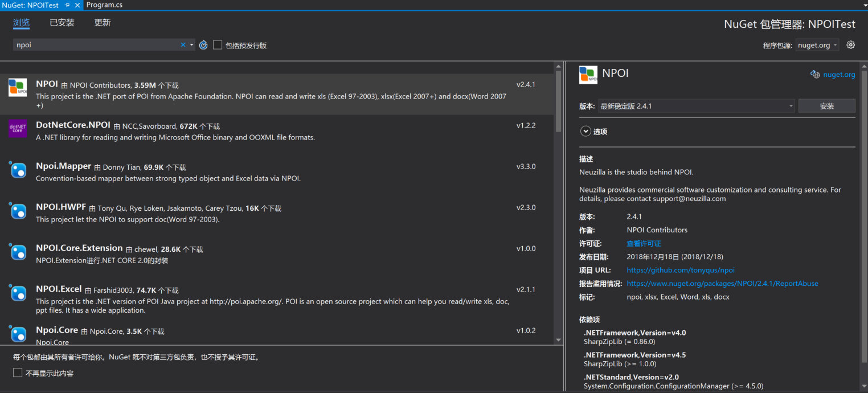This screenshot has width=868, height=393.
Task: Click the DotNetCore.NPOI purple package icon
Action: pos(18,128)
